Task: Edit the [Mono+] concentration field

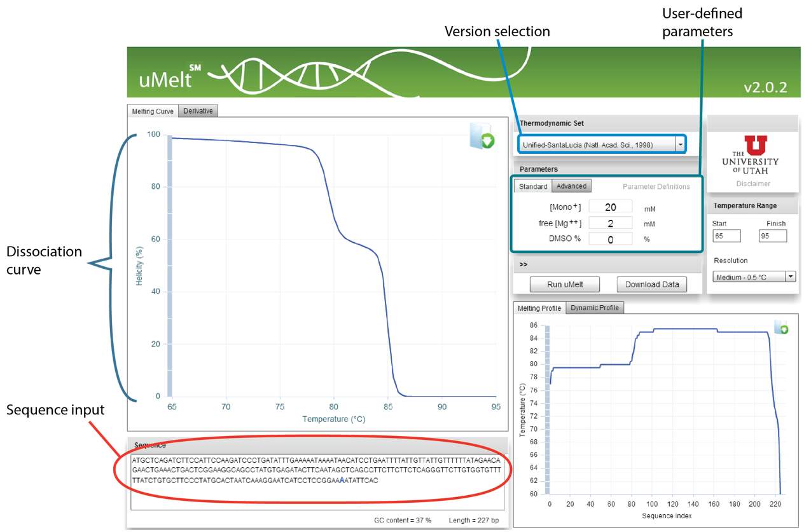Action: pyautogui.click(x=610, y=207)
